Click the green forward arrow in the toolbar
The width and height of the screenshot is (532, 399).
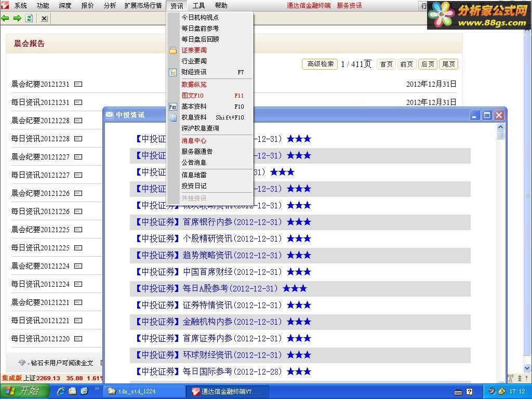pyautogui.click(x=17, y=18)
